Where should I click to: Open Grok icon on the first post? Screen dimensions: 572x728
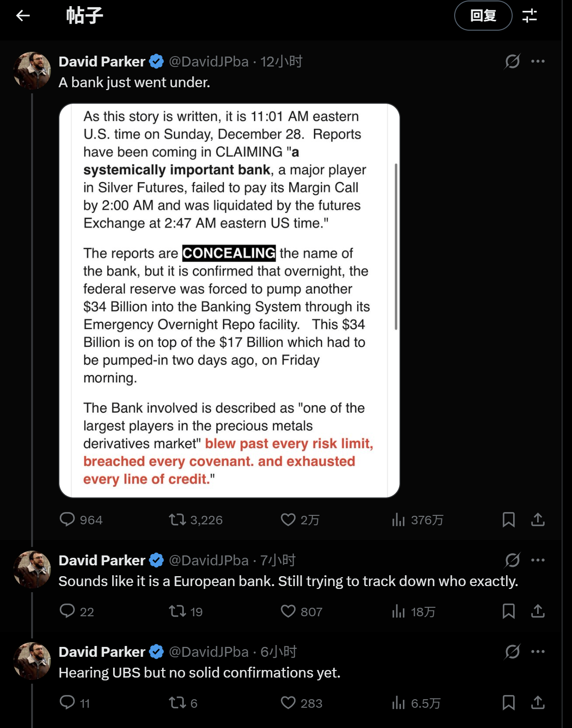[x=512, y=61]
